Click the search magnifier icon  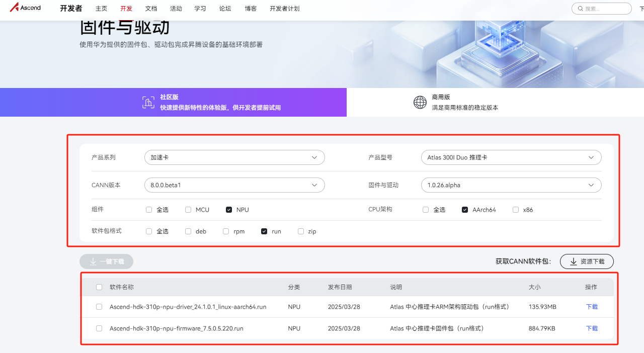(x=580, y=9)
